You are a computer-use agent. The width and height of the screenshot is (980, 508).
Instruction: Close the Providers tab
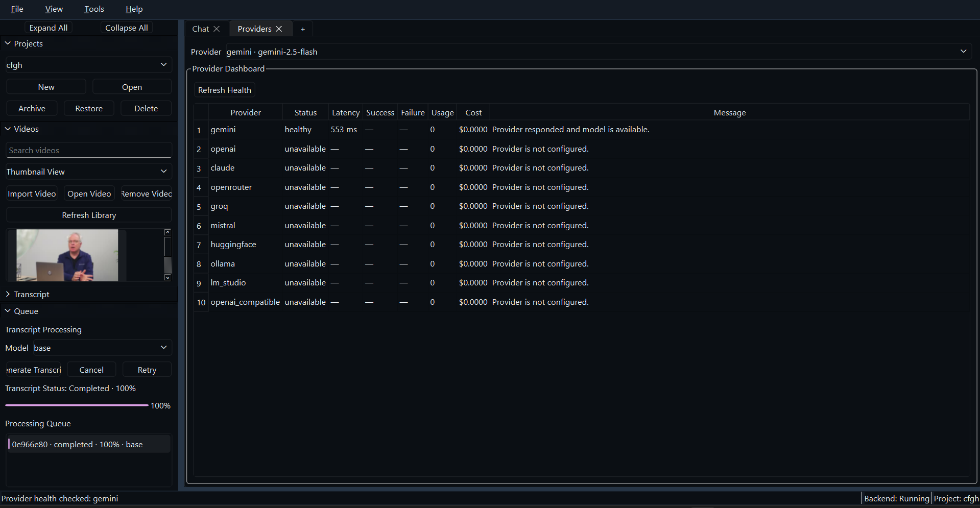(279, 29)
